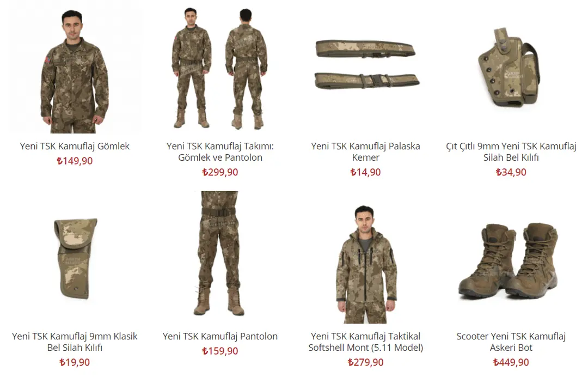This screenshot has height=377, width=588.
Task: Click the Scooter Yeni TSK Kamuflaj Askeri Bot title
Action: click(511, 342)
